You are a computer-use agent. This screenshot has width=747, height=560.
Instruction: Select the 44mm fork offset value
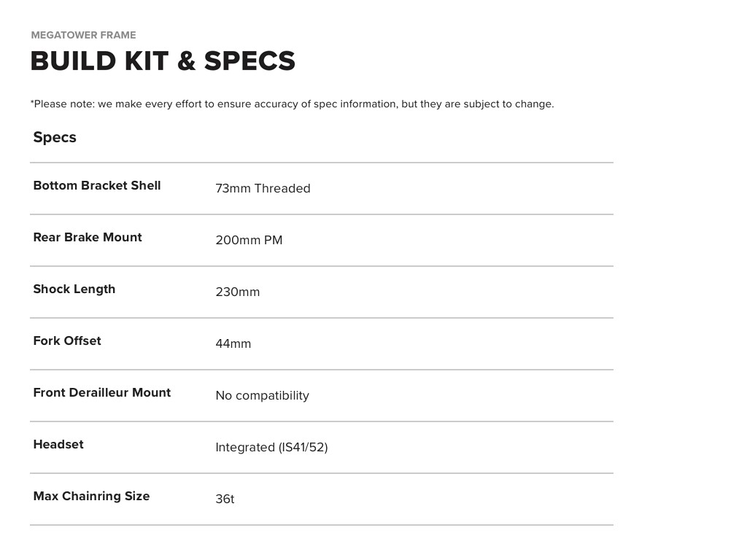tap(233, 344)
